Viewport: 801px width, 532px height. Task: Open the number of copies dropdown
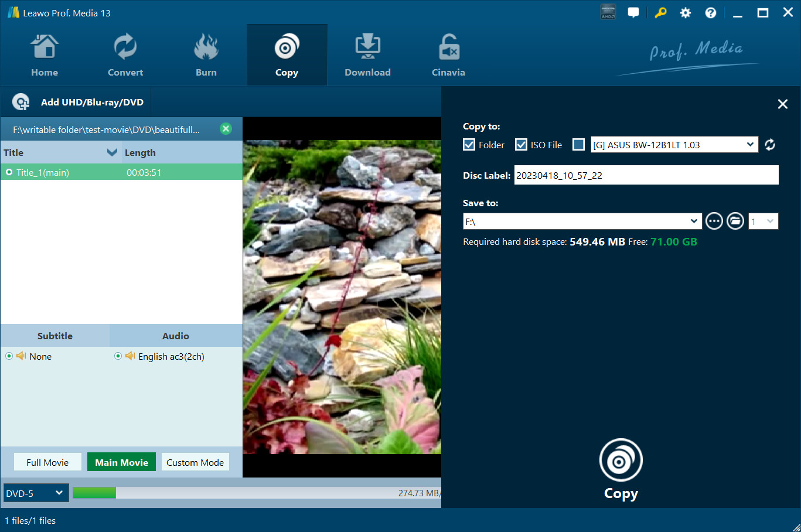pos(763,221)
